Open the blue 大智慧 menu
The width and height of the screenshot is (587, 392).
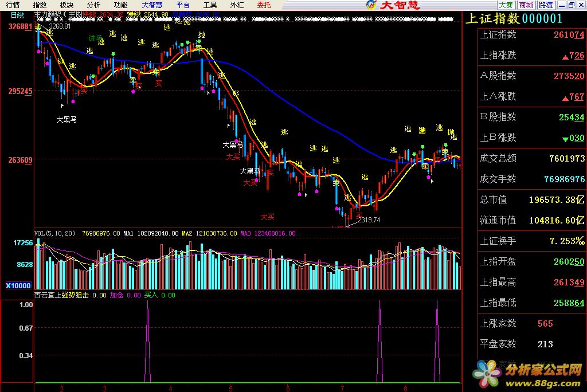pos(152,5)
